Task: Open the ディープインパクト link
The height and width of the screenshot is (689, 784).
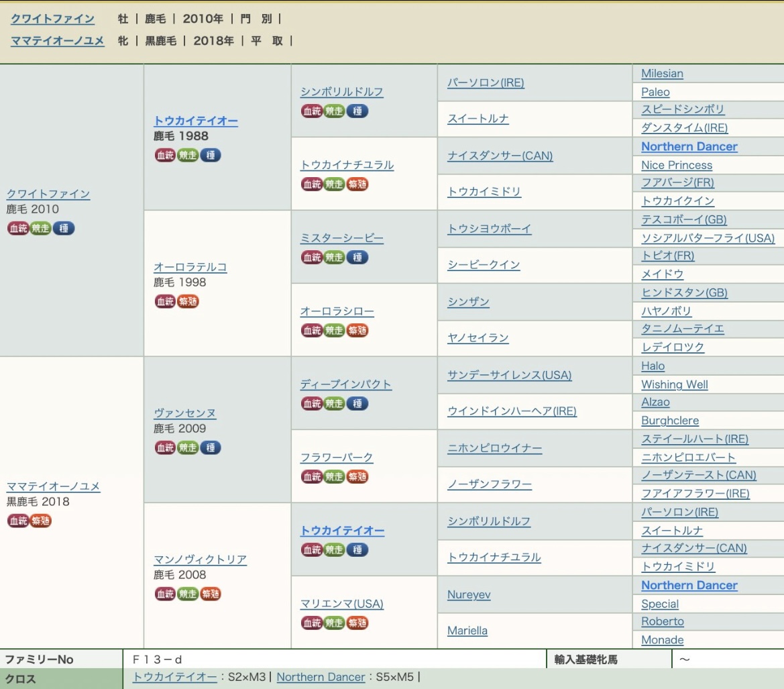Action: (345, 384)
